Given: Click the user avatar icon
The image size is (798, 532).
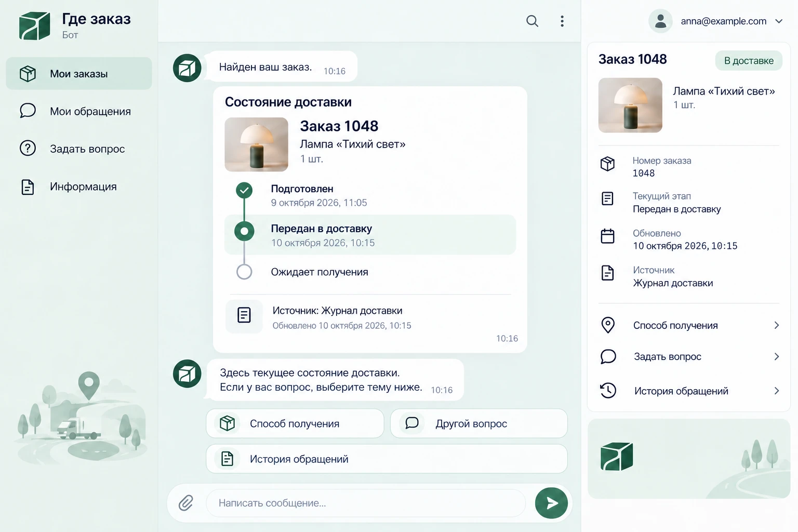Looking at the screenshot, I should pos(660,21).
